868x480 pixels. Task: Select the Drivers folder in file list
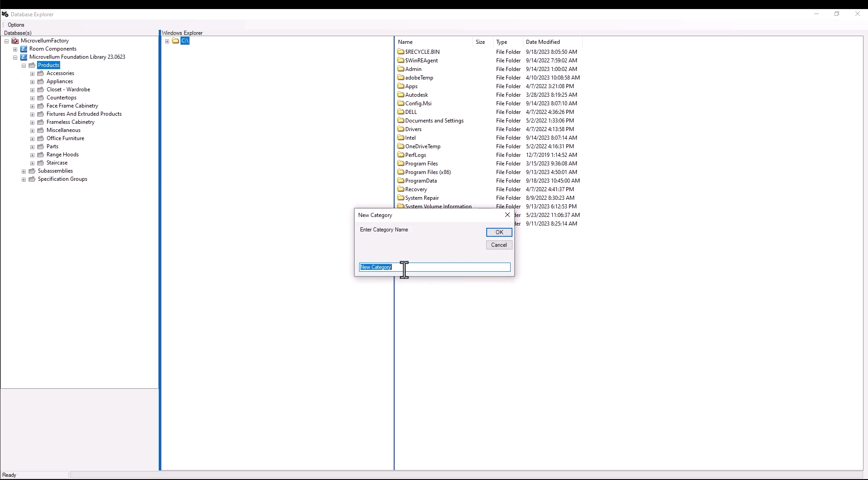(413, 129)
